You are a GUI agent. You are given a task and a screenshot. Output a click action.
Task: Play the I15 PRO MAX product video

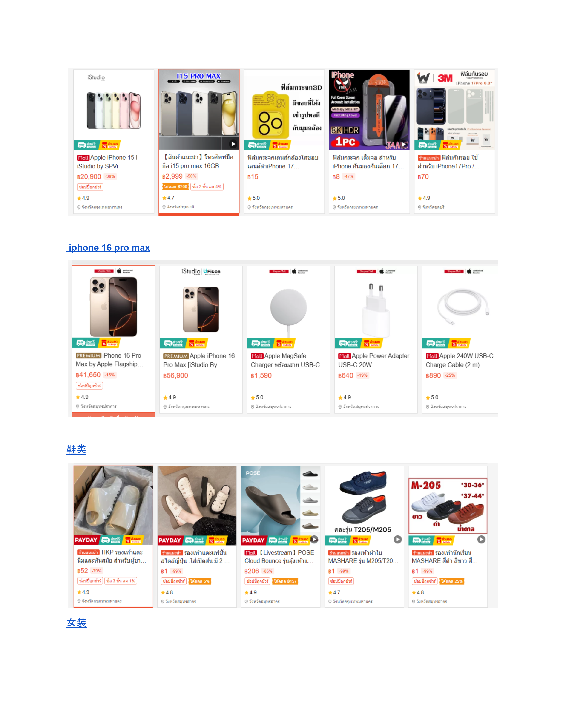233,144
